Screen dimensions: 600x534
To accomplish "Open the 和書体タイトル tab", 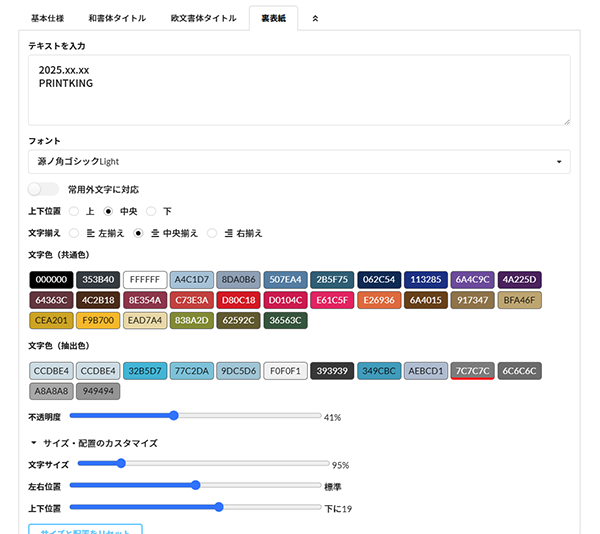I will (116, 18).
